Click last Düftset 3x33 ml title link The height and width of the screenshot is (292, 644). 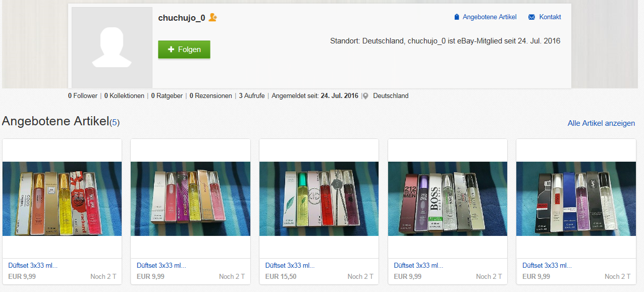pyautogui.click(x=547, y=265)
